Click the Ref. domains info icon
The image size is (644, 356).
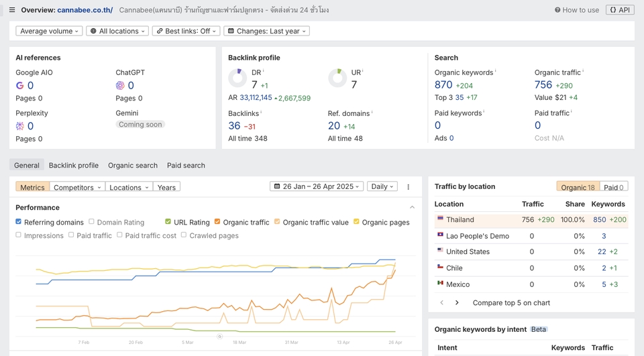[x=372, y=112]
